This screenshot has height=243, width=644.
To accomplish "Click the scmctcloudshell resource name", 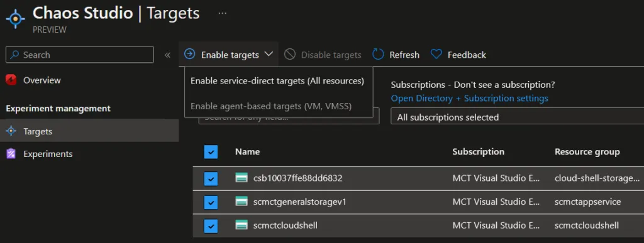I will tap(285, 225).
